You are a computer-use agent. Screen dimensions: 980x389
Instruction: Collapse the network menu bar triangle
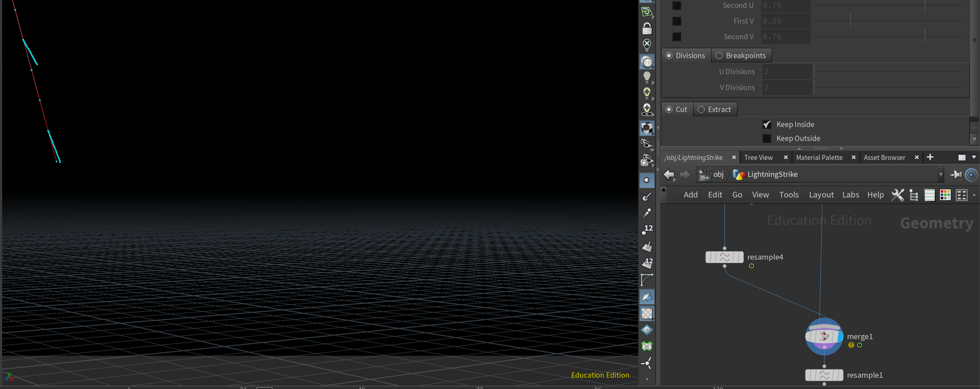664,190
